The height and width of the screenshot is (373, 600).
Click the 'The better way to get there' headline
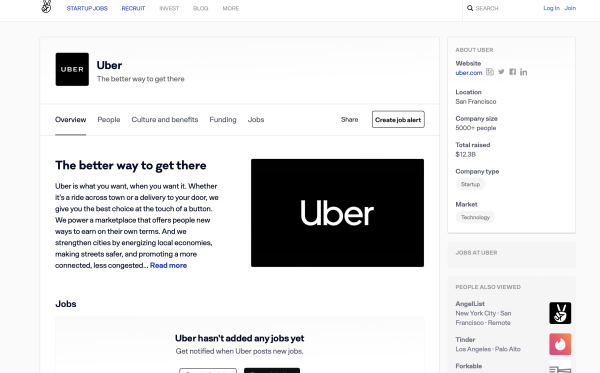131,166
